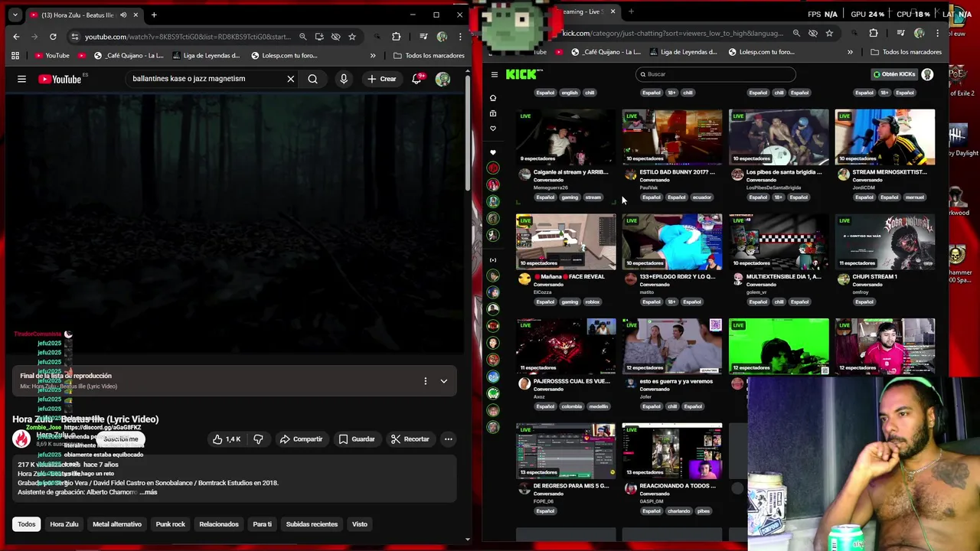Clip video with Recortar button
Viewport: 980px width, 551px height.
pos(410,439)
